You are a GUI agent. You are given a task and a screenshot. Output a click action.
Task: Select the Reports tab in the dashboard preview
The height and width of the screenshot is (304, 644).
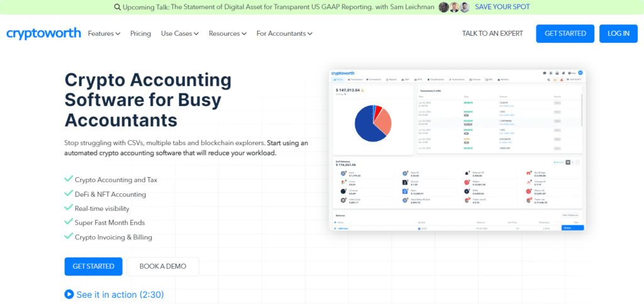point(391,80)
